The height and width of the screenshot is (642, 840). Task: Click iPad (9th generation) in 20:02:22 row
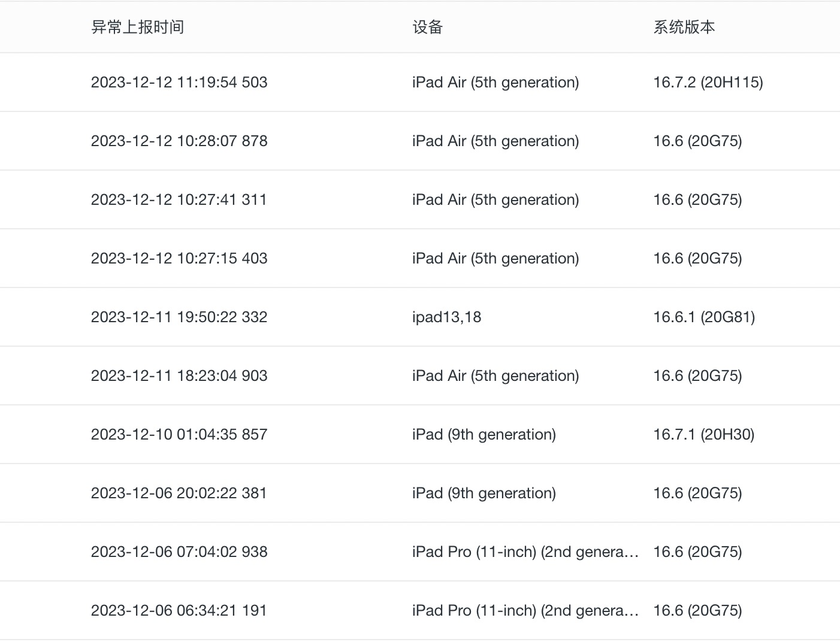click(x=484, y=493)
